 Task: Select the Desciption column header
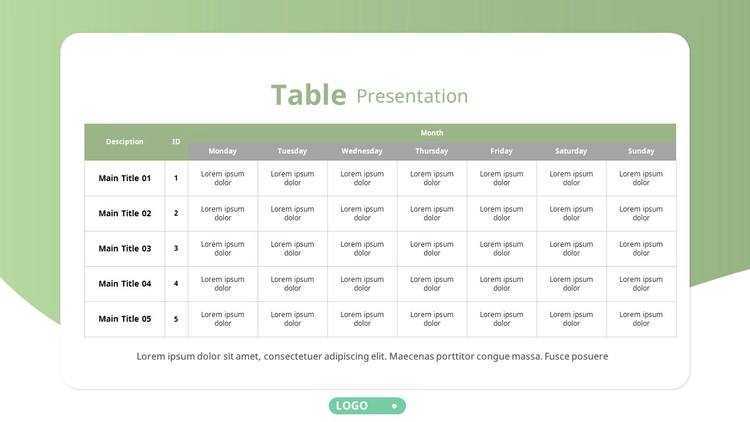(x=124, y=142)
